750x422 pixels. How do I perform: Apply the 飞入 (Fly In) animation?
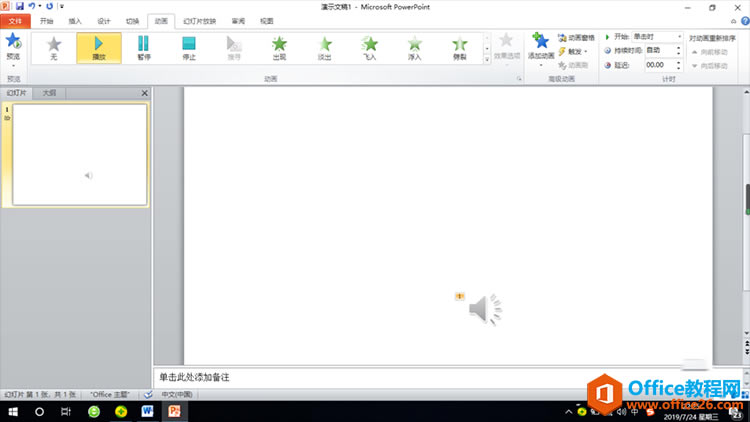point(370,48)
